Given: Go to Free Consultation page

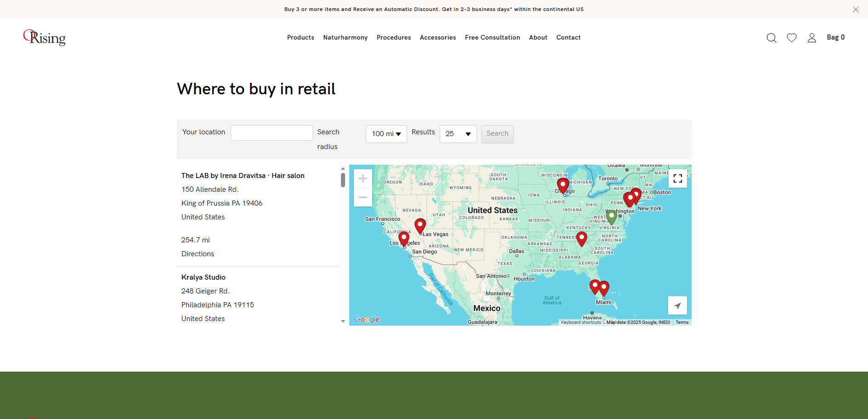Looking at the screenshot, I should click(x=493, y=38).
